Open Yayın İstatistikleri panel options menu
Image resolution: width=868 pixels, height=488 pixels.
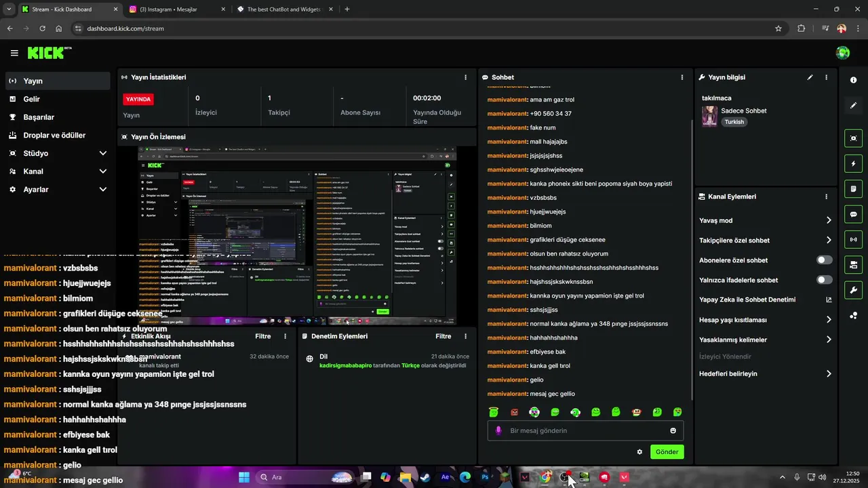tap(465, 77)
